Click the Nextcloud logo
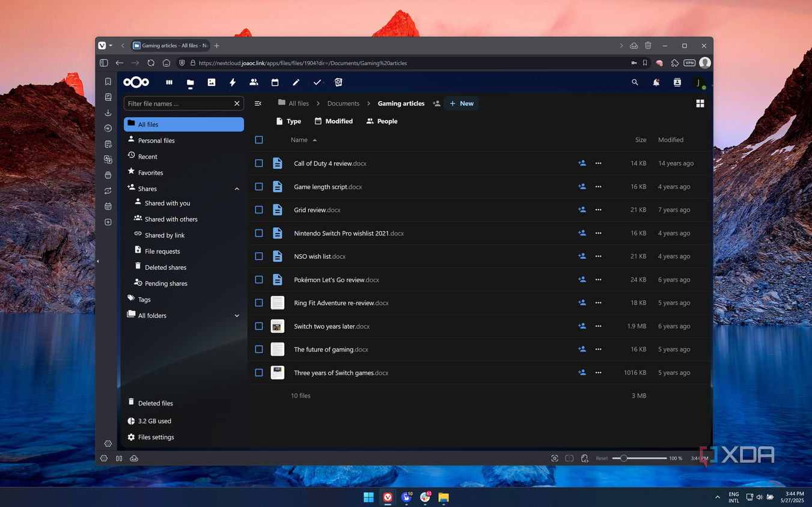Viewport: 812px width, 507px height. point(136,82)
